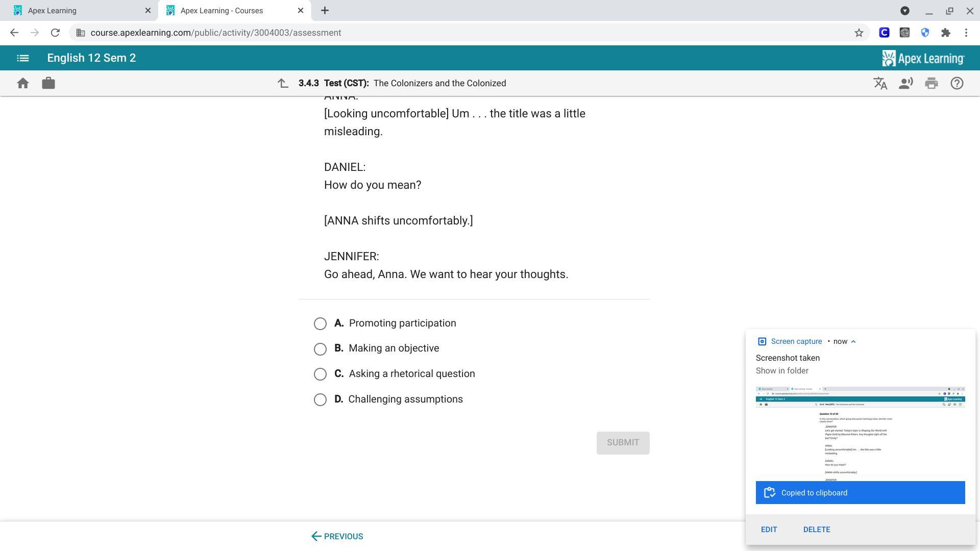Open a new browser tab
This screenshot has width=980, height=551.
[325, 10]
